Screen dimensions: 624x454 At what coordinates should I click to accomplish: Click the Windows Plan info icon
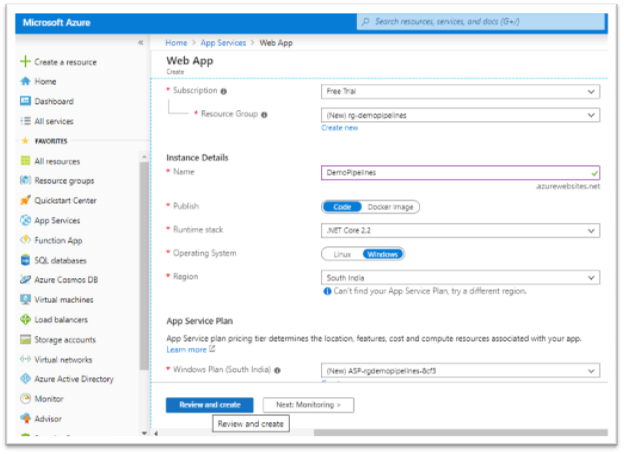[x=277, y=370]
